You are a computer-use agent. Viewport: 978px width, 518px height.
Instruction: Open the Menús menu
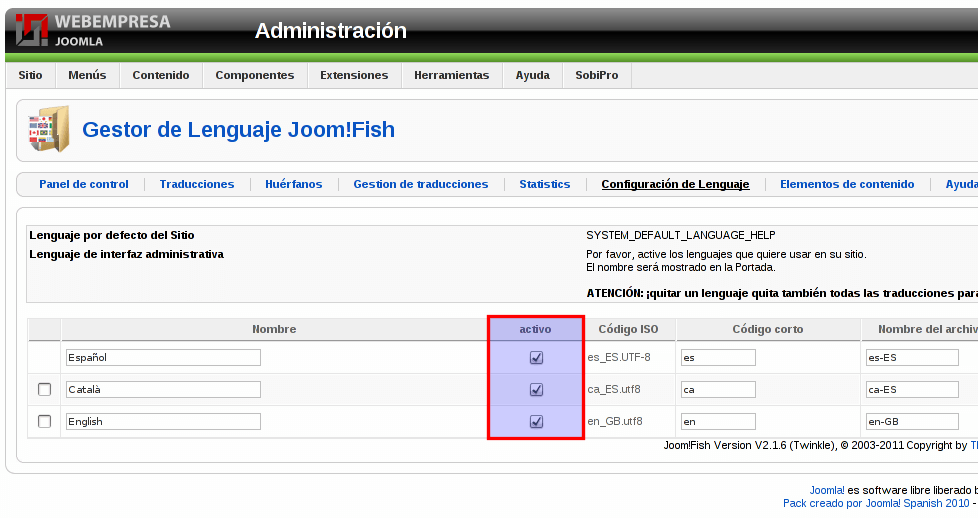87,75
